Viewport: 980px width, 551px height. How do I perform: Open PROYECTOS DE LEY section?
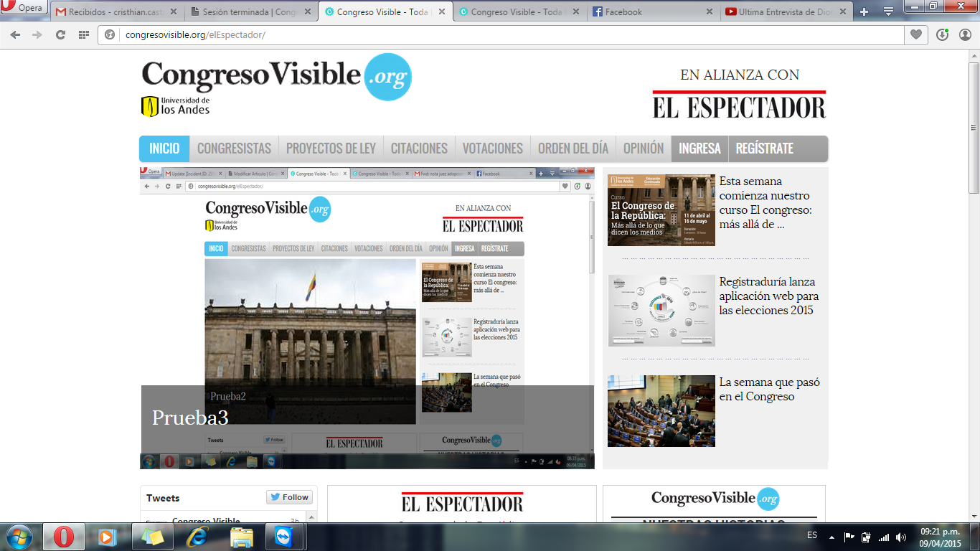point(331,149)
